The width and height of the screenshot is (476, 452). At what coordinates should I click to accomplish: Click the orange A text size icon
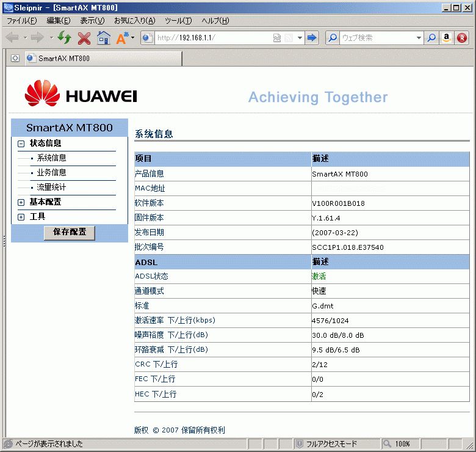[x=122, y=38]
